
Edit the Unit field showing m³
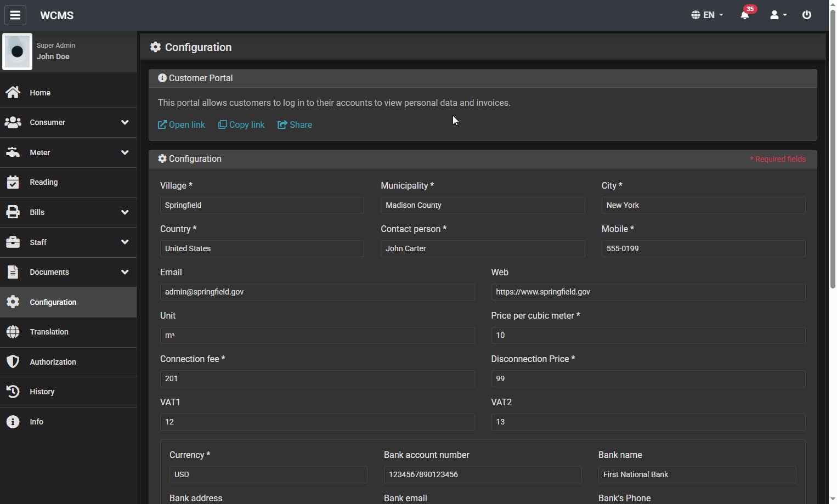point(318,335)
